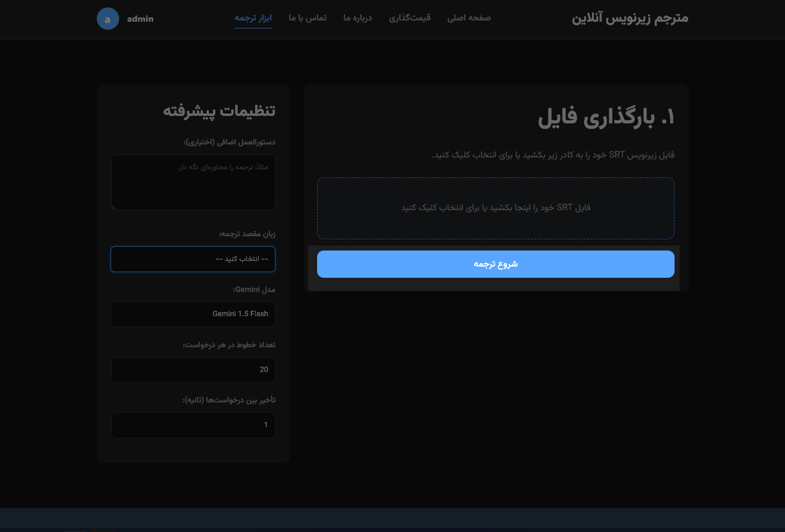Open the "قیمت‌گذاری" pricing page
Image resolution: width=785 pixels, height=532 pixels.
click(x=410, y=18)
